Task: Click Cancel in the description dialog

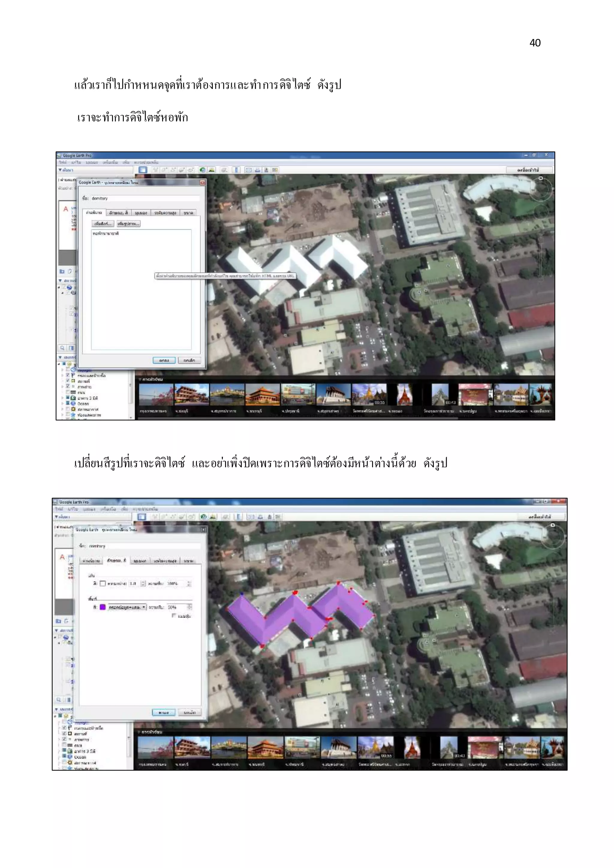Action: point(189,361)
